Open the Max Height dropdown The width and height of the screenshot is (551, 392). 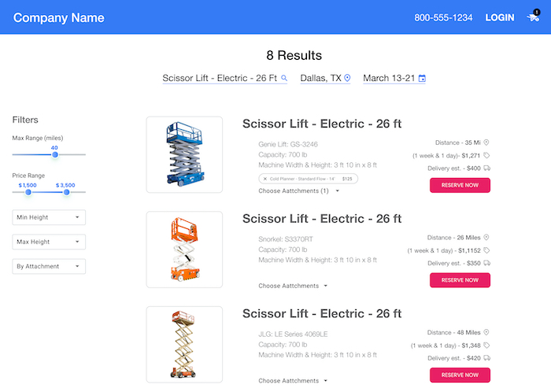[x=49, y=242]
